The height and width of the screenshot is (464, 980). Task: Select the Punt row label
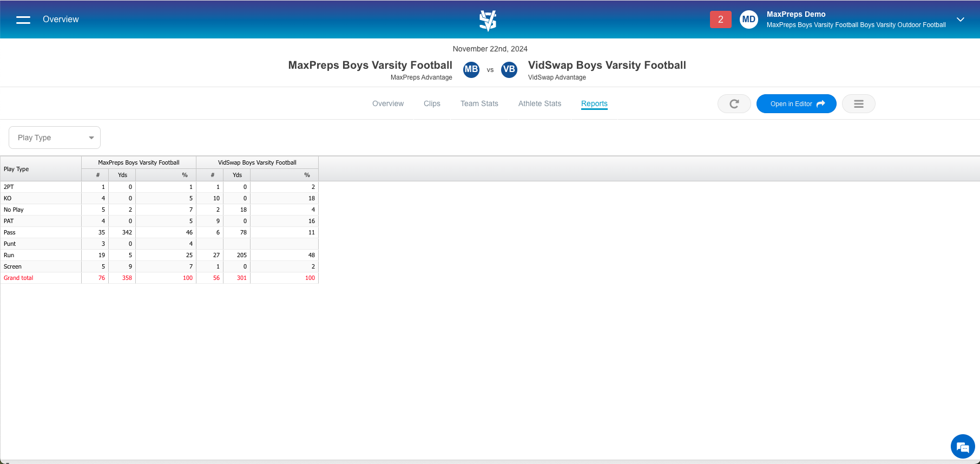(x=10, y=244)
